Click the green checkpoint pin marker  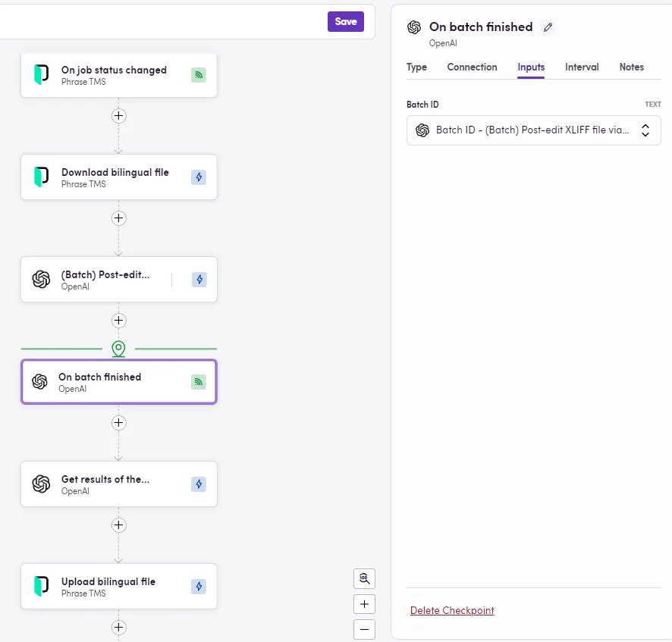click(x=118, y=349)
